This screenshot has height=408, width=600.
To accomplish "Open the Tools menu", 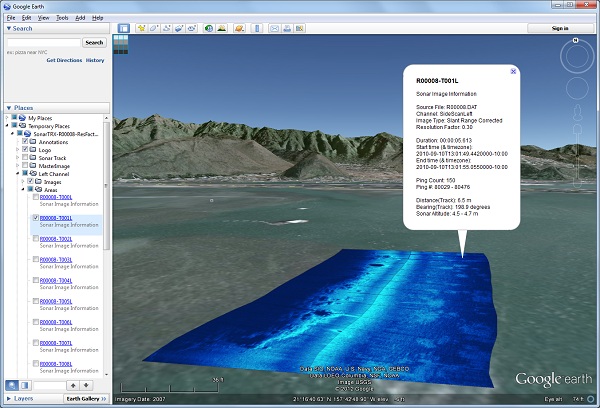I will coord(62,18).
